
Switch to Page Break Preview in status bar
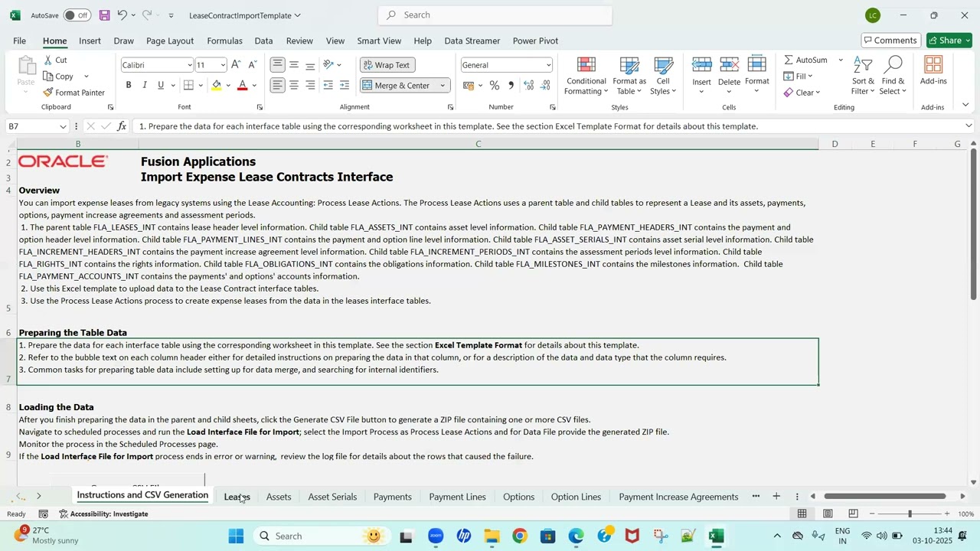tap(853, 514)
